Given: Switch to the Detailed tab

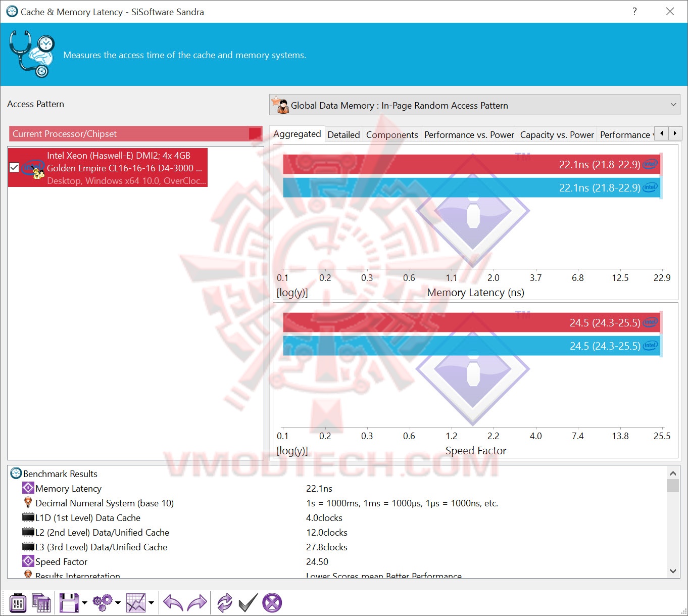Looking at the screenshot, I should 343,135.
